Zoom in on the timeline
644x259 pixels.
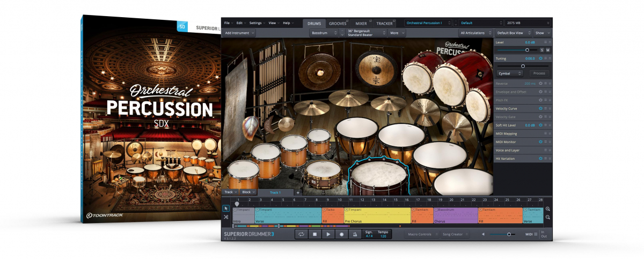pos(548,209)
